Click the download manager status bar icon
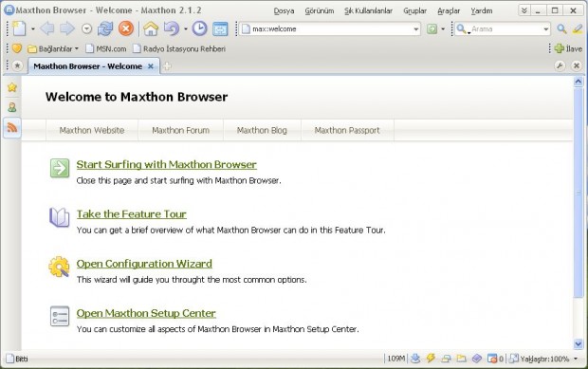588x369 pixels. point(415,359)
